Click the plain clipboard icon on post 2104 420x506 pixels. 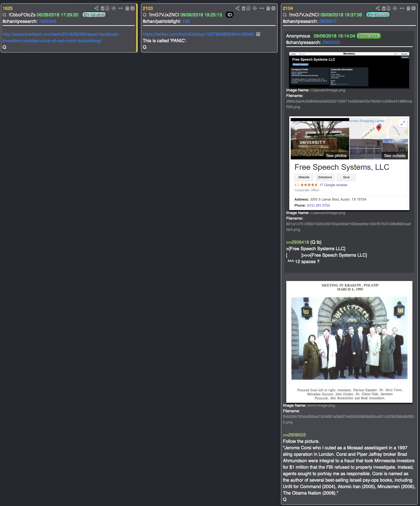tap(408, 8)
